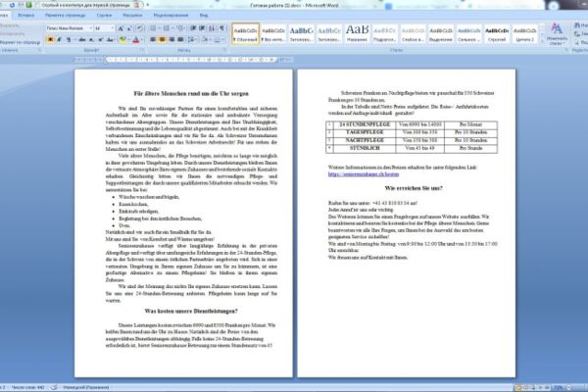The image size is (588, 392).
Task: Toggle Underline formatting
Action: 69,40
